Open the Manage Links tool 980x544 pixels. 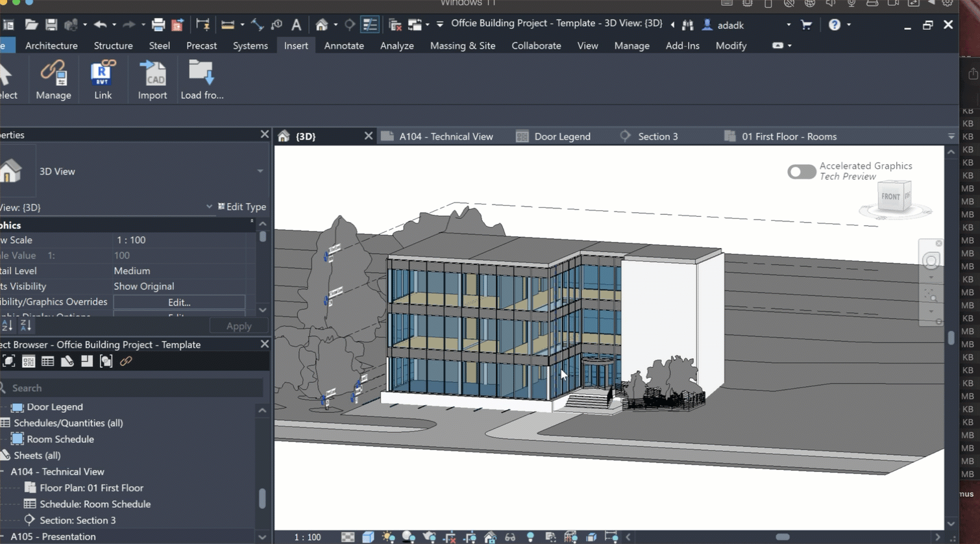click(53, 77)
